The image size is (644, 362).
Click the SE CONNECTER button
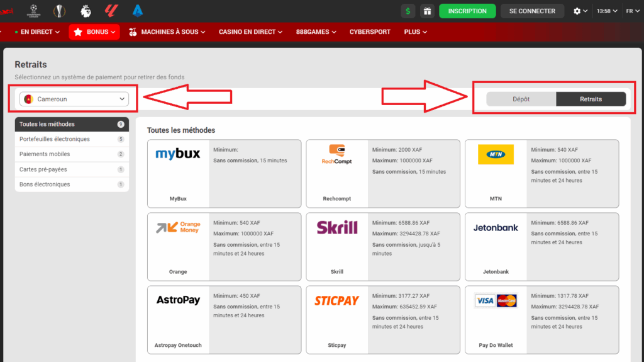click(x=532, y=11)
